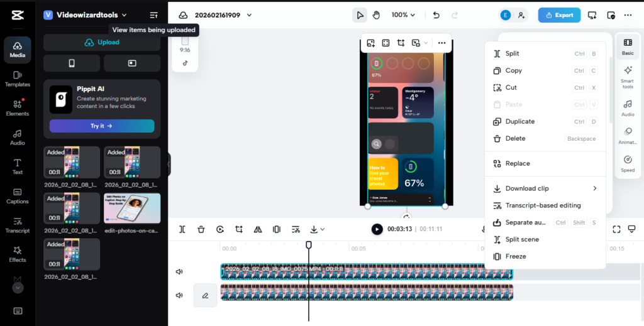Choose Transcript-based editing menu item
Image resolution: width=644 pixels, height=326 pixels.
[545, 205]
